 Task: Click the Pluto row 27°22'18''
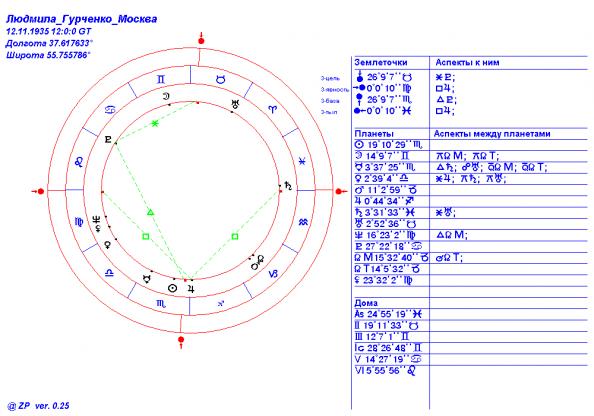click(x=389, y=246)
